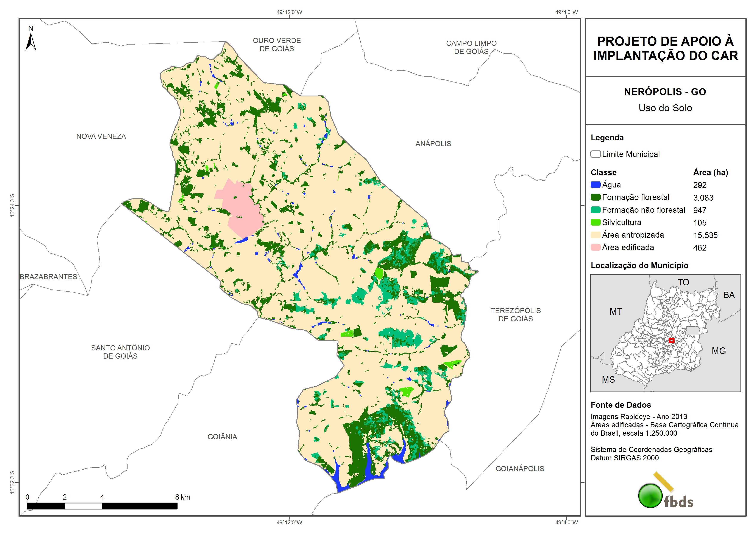
Task: Click the Silvicultura bright green swatch
Action: click(595, 222)
